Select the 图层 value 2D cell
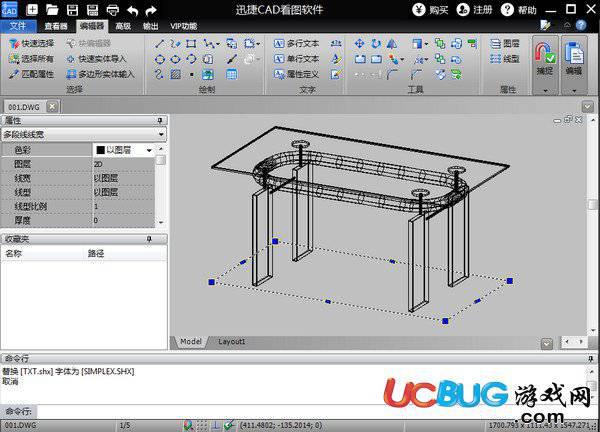Image resolution: width=600 pixels, height=432 pixels. click(x=124, y=164)
